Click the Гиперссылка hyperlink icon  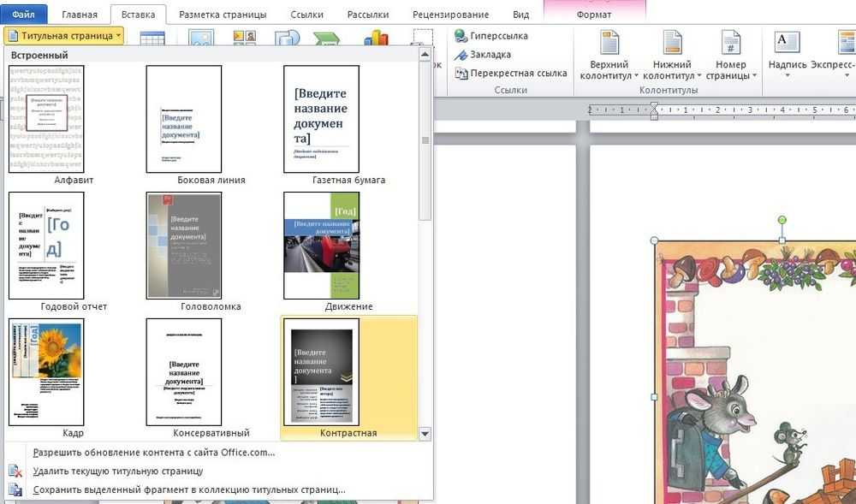[460, 36]
